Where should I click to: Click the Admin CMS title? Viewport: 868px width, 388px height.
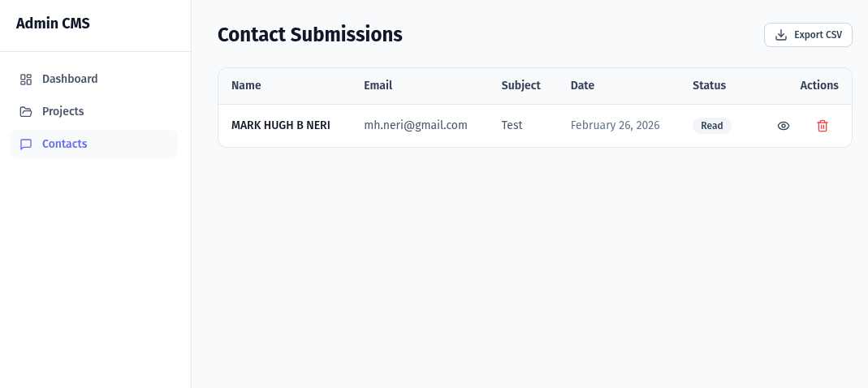pos(53,24)
